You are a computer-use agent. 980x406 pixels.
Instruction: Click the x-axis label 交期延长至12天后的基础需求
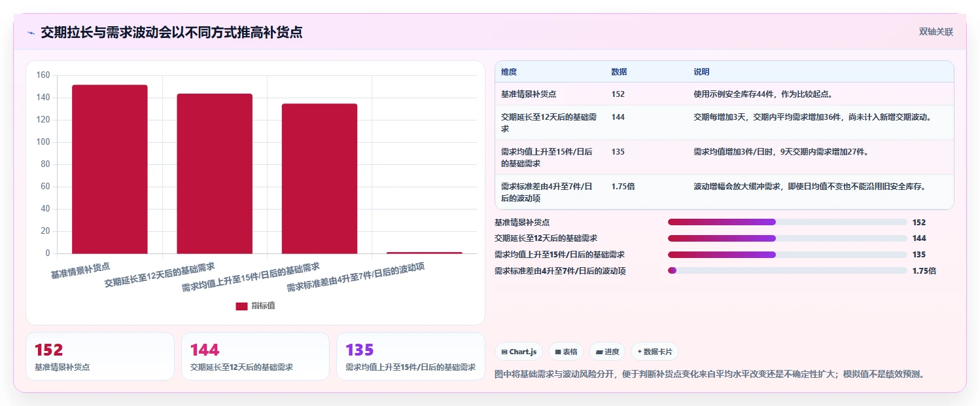(x=159, y=275)
